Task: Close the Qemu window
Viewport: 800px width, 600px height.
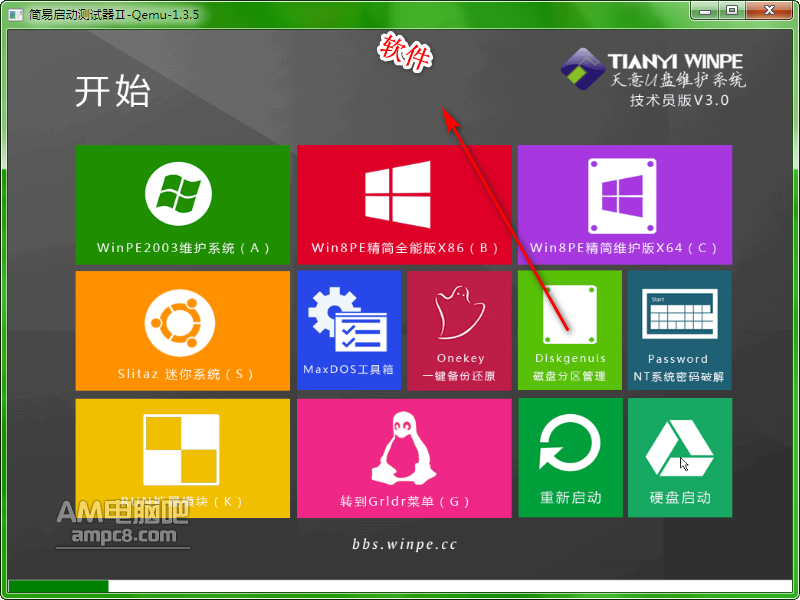Action: [x=769, y=10]
